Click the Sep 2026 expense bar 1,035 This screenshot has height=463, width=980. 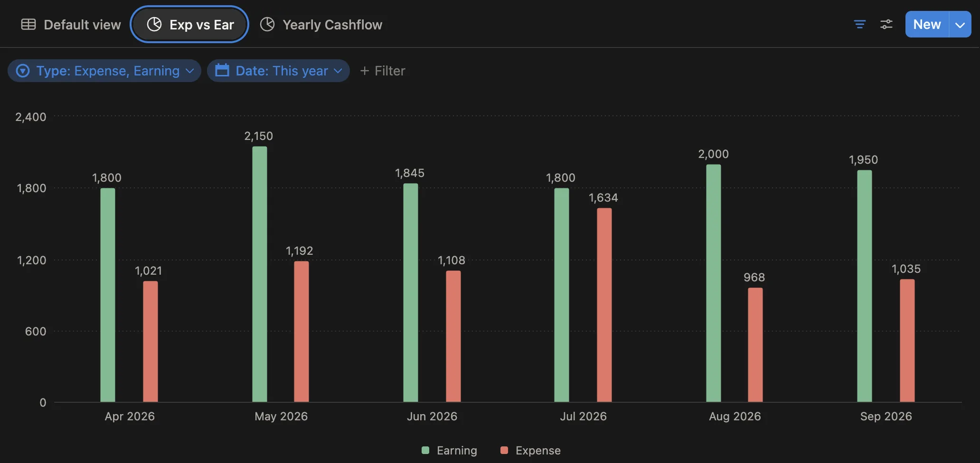(x=907, y=341)
